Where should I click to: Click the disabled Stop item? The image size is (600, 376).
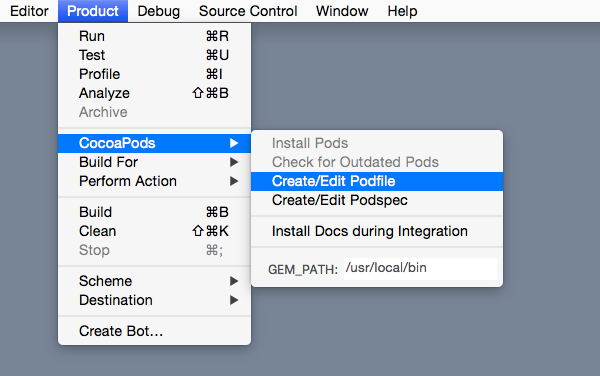pyautogui.click(x=155, y=250)
